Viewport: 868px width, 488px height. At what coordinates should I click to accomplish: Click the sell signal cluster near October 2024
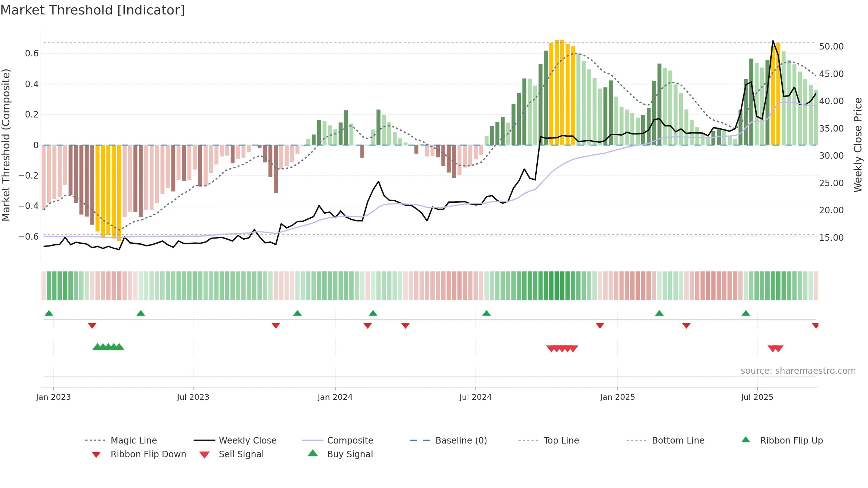click(562, 349)
